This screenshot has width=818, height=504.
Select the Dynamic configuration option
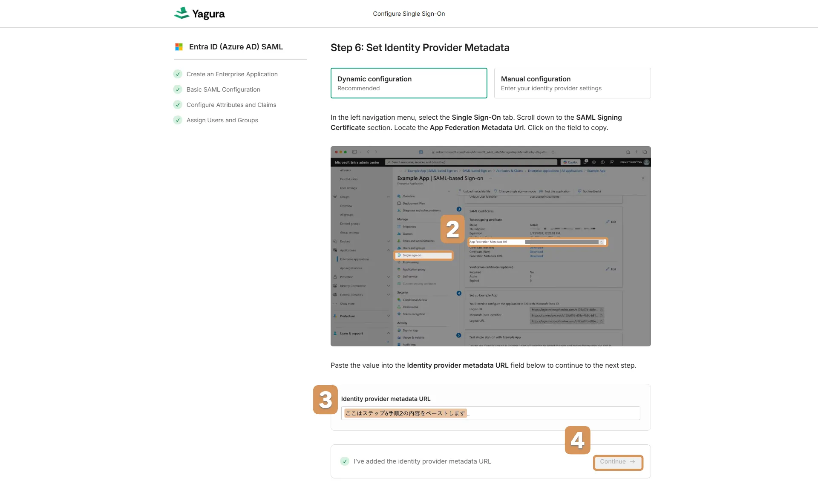tap(409, 83)
